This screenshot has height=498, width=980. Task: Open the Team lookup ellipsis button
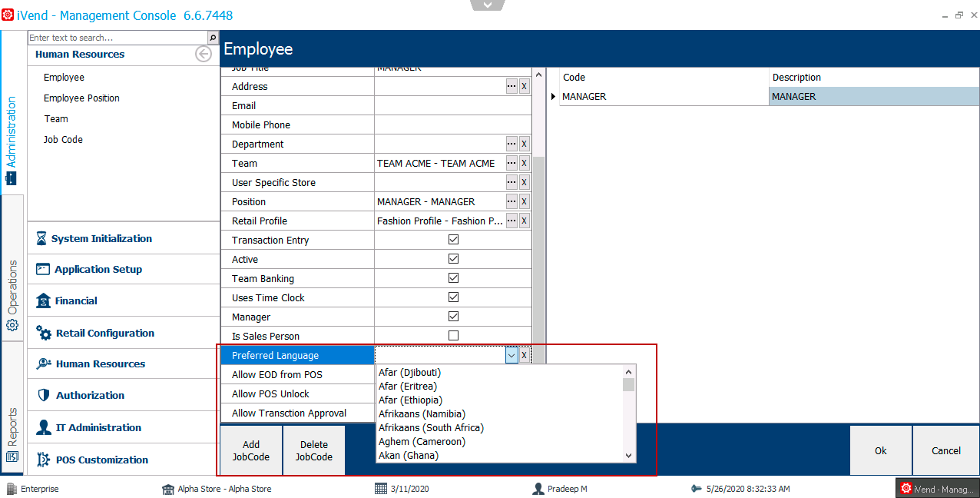pos(512,164)
